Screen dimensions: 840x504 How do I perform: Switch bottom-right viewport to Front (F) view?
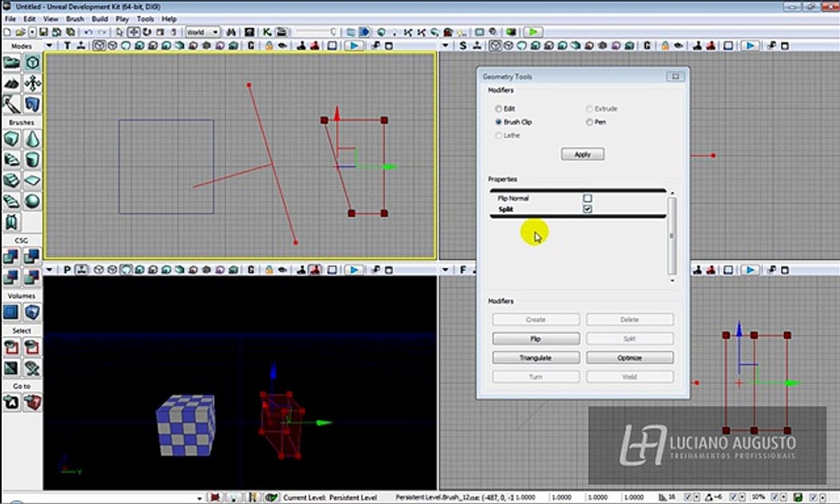pyautogui.click(x=463, y=269)
